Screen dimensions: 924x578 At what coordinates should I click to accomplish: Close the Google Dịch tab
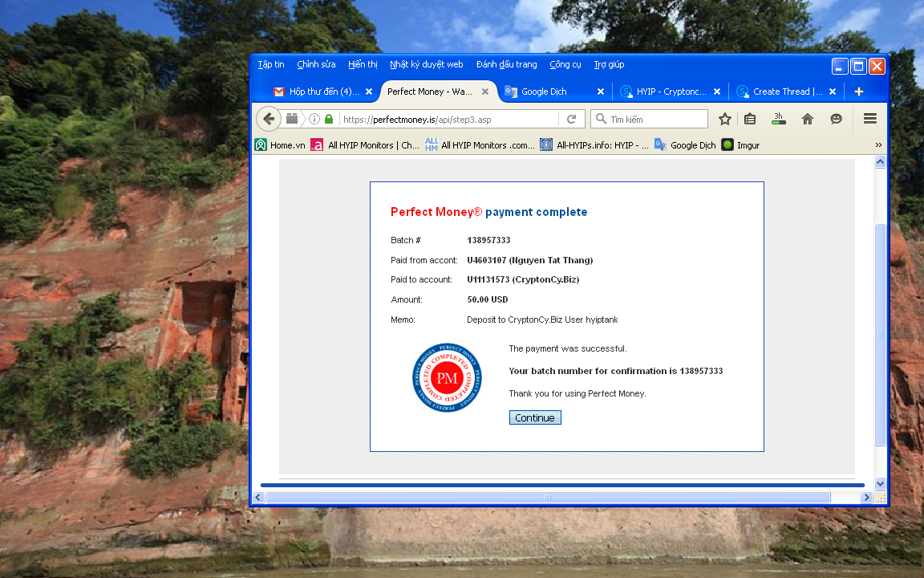coord(601,92)
